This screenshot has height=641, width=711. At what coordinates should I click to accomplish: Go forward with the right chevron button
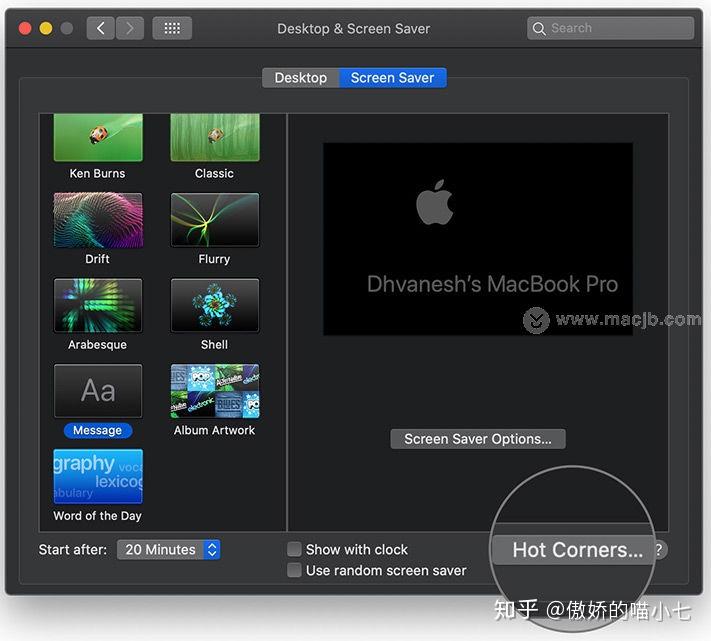pyautogui.click(x=130, y=28)
